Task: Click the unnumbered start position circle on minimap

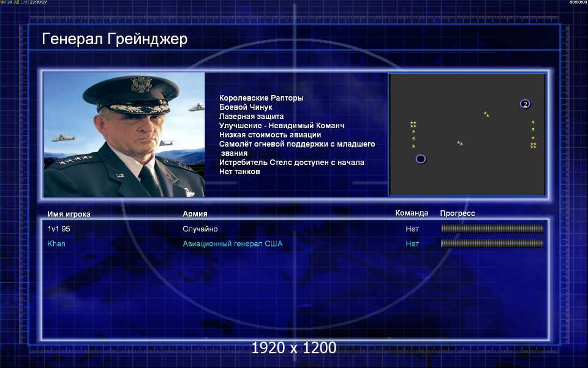Action: tap(421, 159)
